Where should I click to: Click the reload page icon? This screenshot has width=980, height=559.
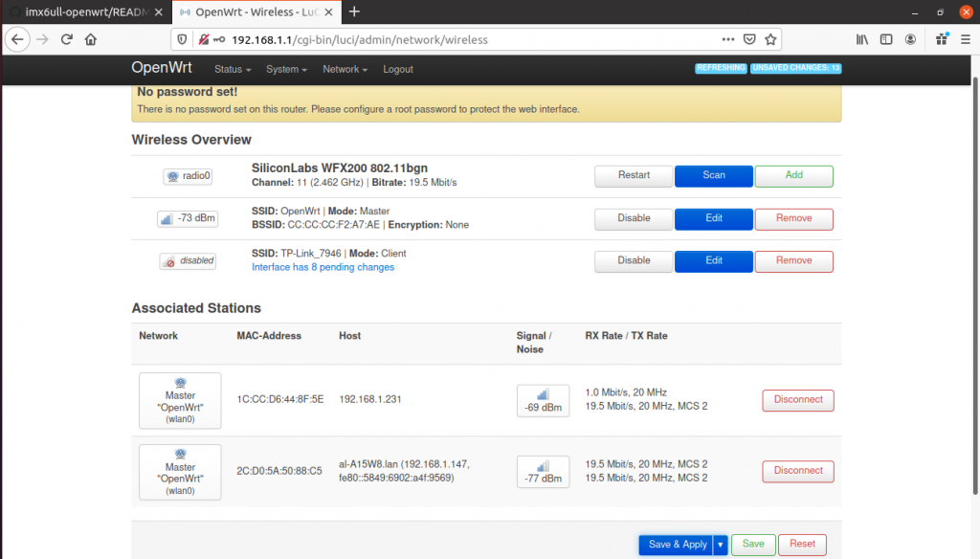click(65, 39)
